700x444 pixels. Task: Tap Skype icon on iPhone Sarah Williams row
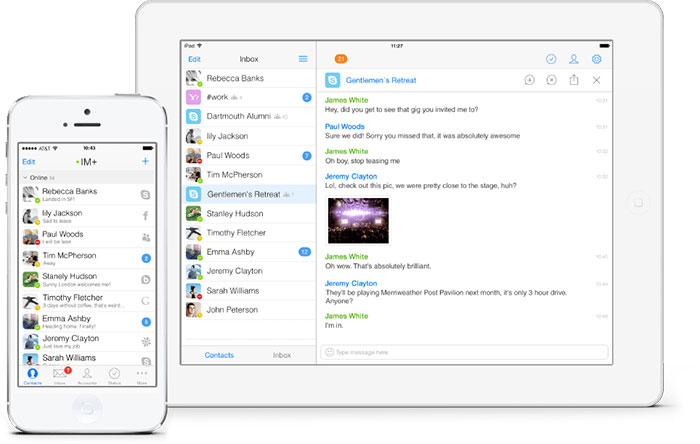point(146,361)
